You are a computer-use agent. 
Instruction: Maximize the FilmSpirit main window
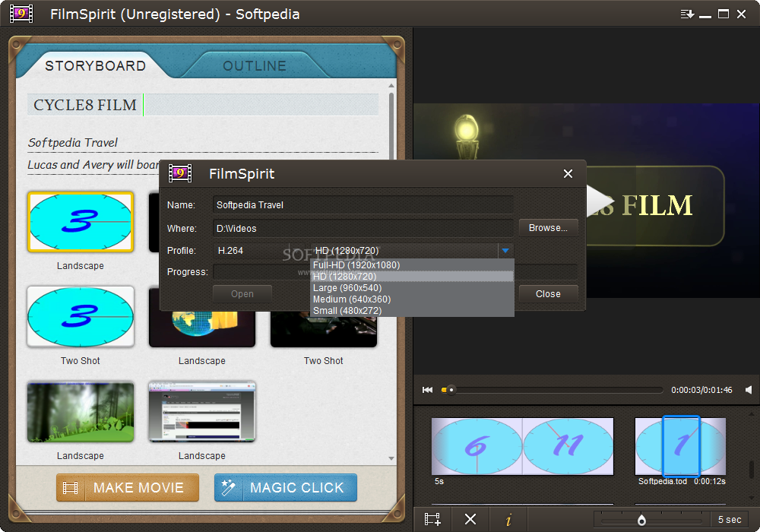[x=724, y=14]
